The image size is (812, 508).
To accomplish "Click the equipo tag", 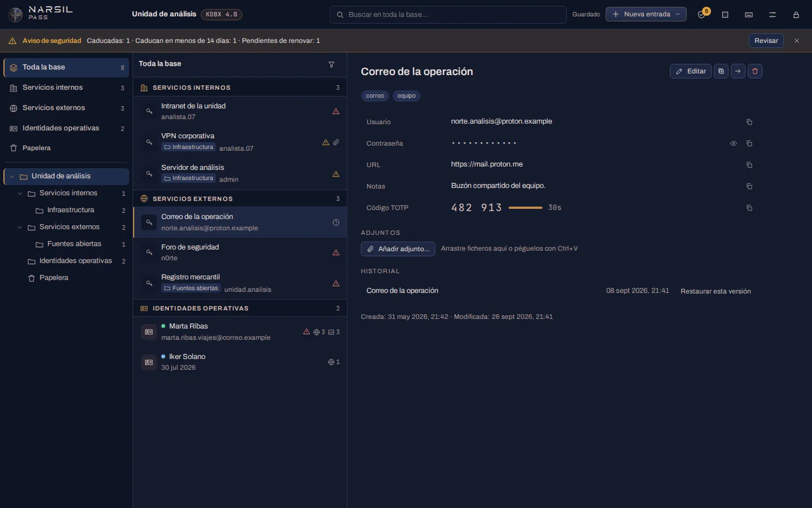I will click(x=407, y=96).
